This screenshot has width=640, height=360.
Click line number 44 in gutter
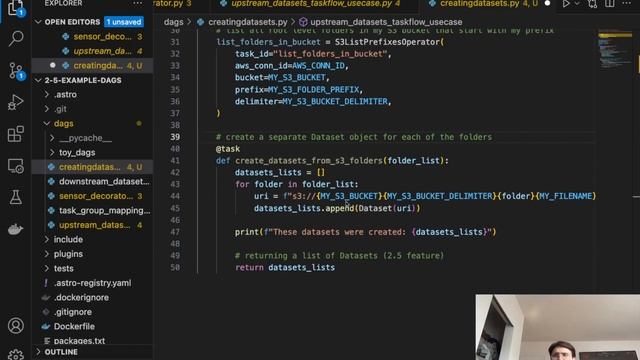point(175,196)
